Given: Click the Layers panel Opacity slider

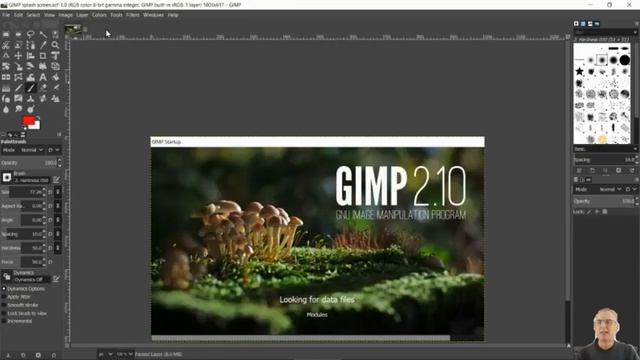Looking at the screenshot, I should [603, 201].
